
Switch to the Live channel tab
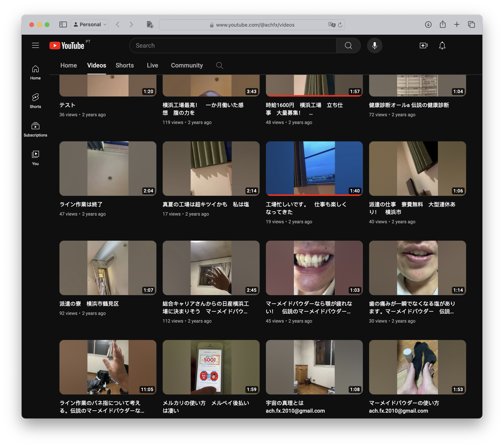click(152, 65)
